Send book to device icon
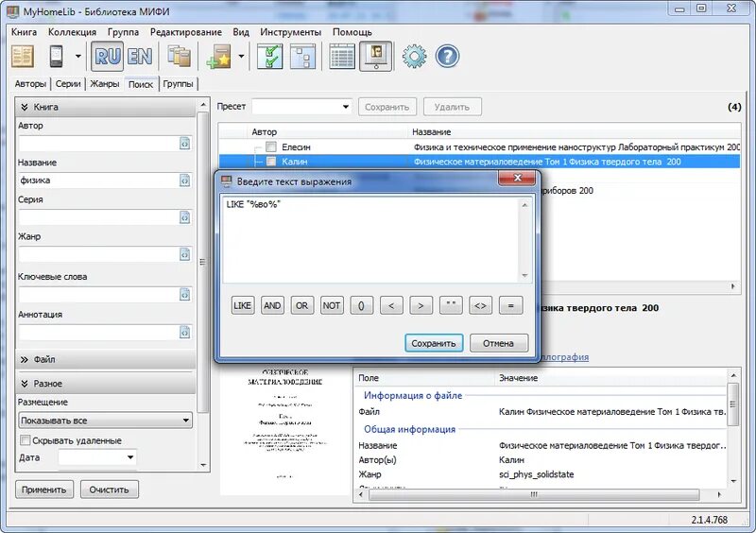Screen dimensions: 756x533 (x=57, y=57)
